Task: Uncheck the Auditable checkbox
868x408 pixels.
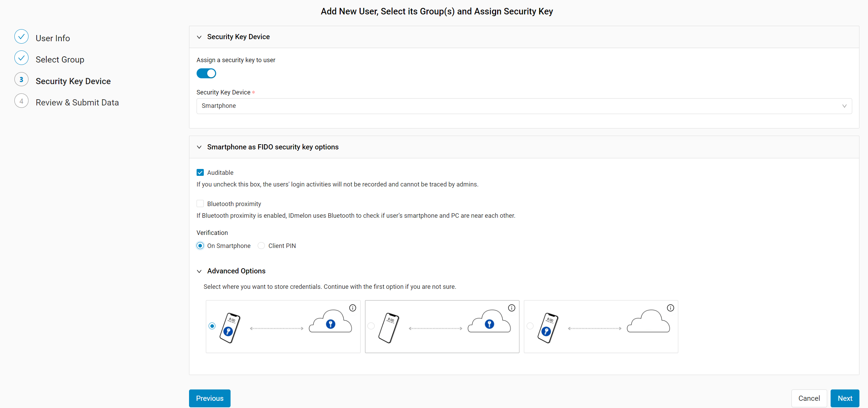Action: tap(200, 172)
